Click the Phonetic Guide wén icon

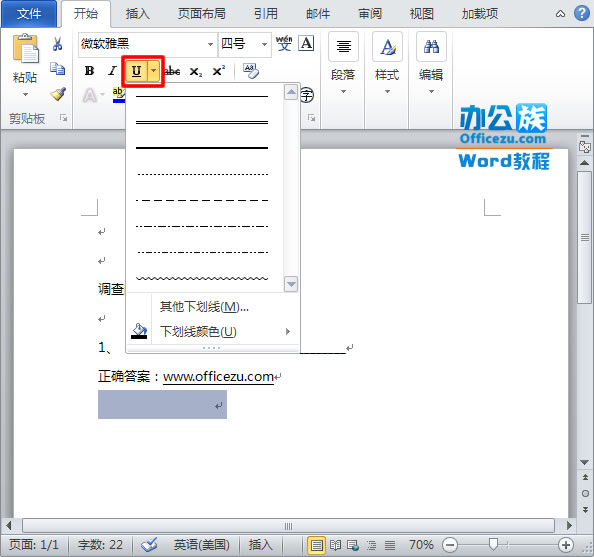tap(284, 43)
